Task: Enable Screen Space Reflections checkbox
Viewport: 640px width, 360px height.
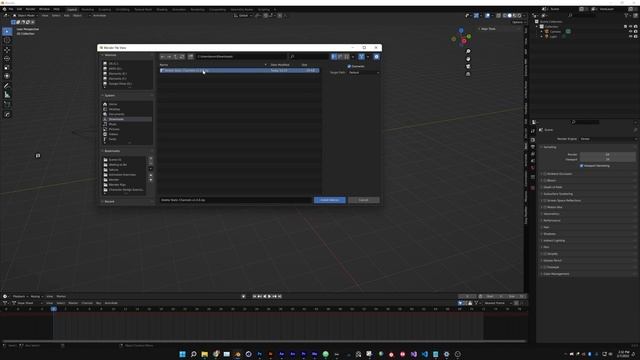Action: click(x=545, y=200)
